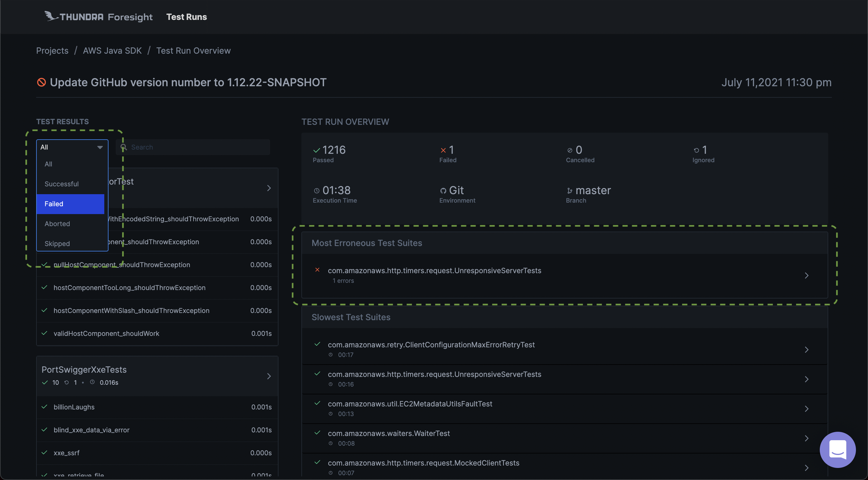Click the July 11,2021 11:30 pm timestamp

click(776, 82)
